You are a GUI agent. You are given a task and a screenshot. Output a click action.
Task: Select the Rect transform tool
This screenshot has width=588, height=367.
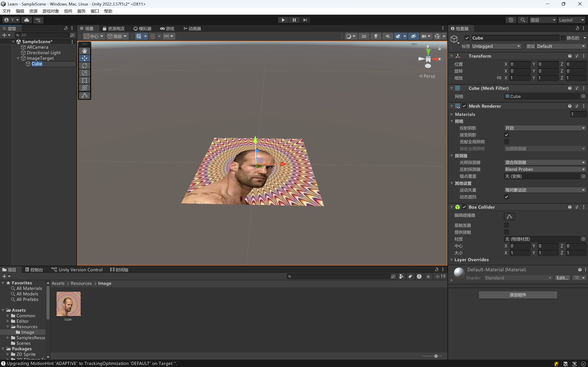pyautogui.click(x=84, y=80)
